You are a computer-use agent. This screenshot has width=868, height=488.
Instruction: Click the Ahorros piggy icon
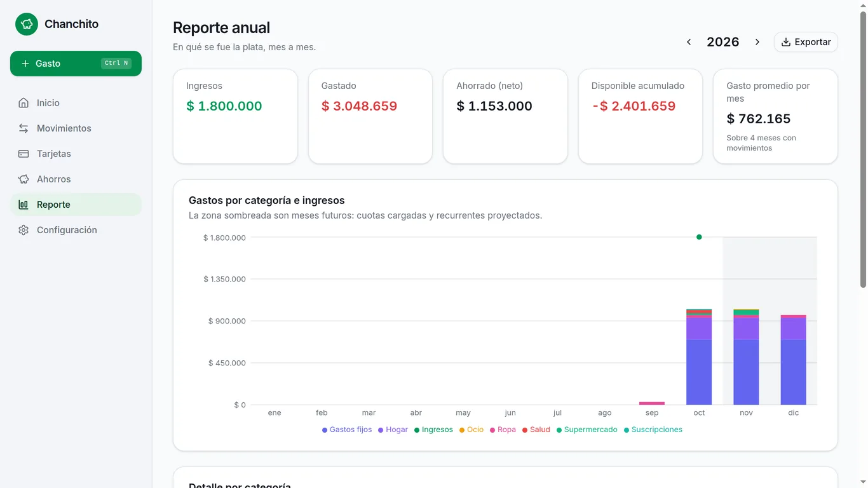click(x=24, y=179)
